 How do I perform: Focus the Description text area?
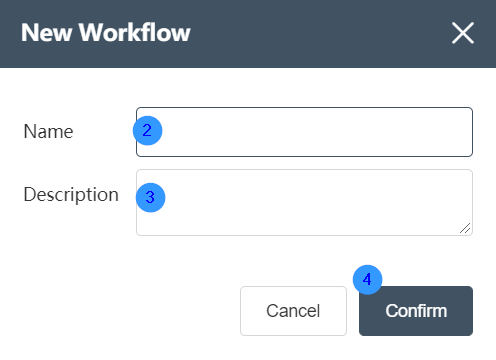click(x=304, y=203)
